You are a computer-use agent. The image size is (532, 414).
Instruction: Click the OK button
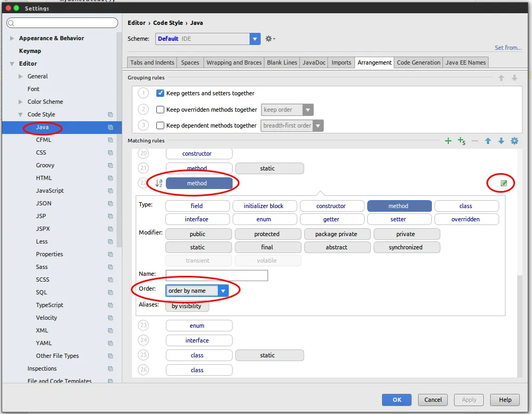coord(397,400)
